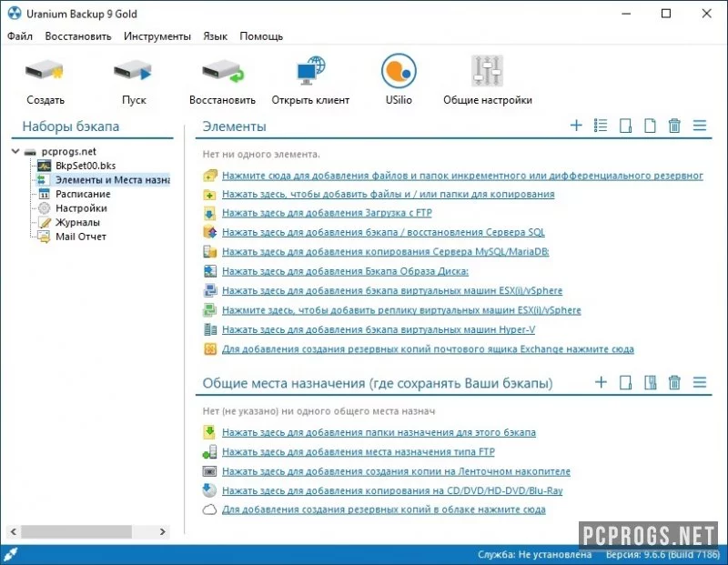Select Журналы in the tree
Screen dimensions: 728x565
coord(77,222)
